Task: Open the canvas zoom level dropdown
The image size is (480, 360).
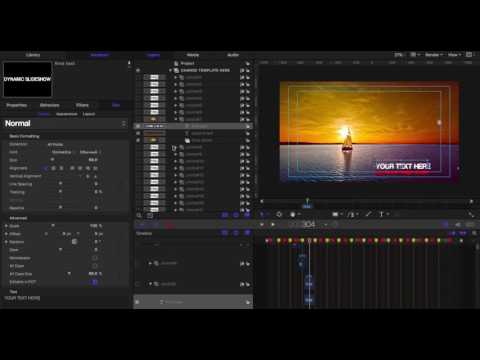Action: click(x=399, y=55)
